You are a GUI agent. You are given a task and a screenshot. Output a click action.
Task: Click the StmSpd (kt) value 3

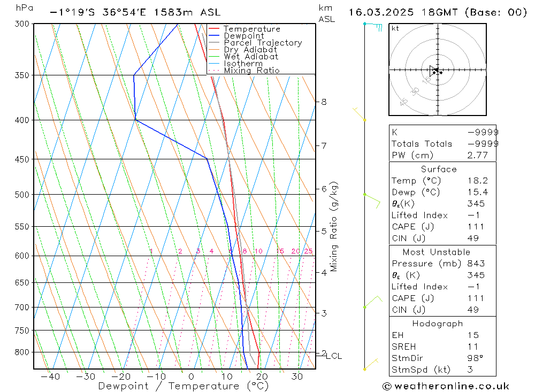[470, 370]
